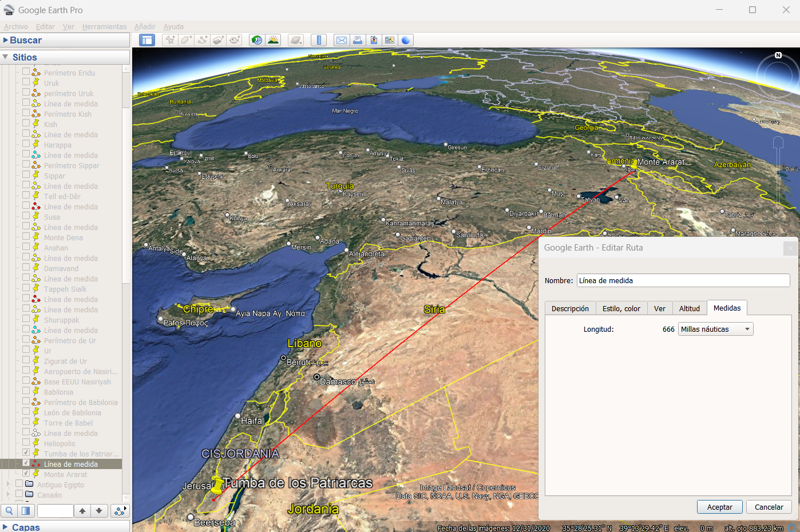The image size is (800, 532).
Task: Select Torre de Babel in places list
Action: click(68, 423)
